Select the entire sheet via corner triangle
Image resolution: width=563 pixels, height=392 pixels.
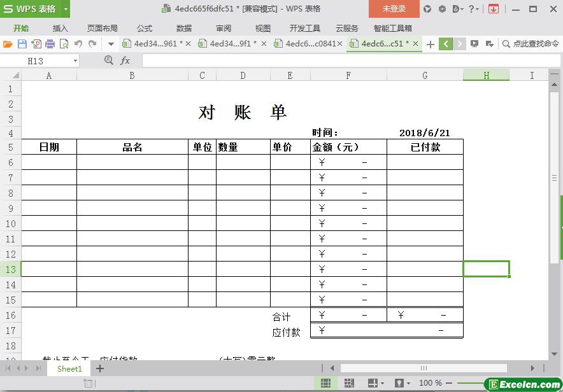coord(16,75)
